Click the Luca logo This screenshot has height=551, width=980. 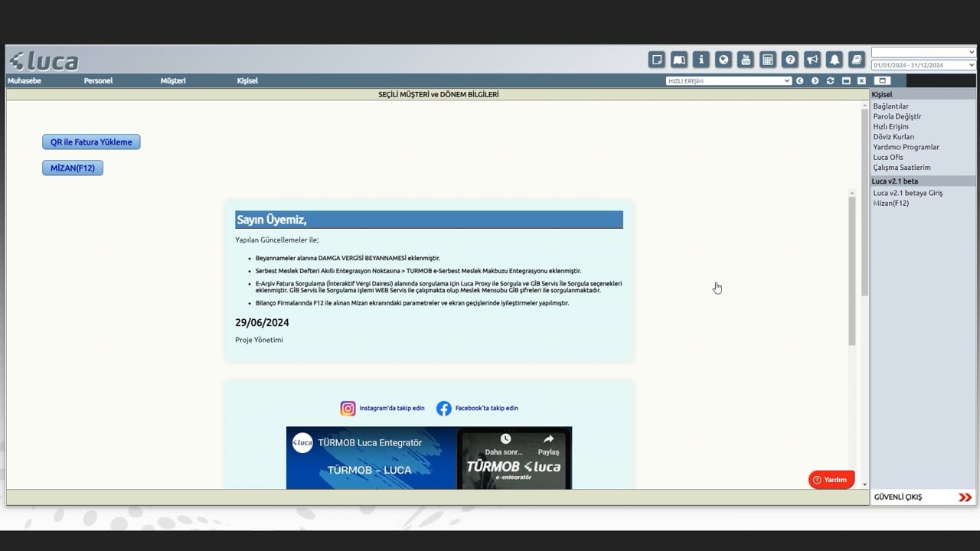coord(44,61)
